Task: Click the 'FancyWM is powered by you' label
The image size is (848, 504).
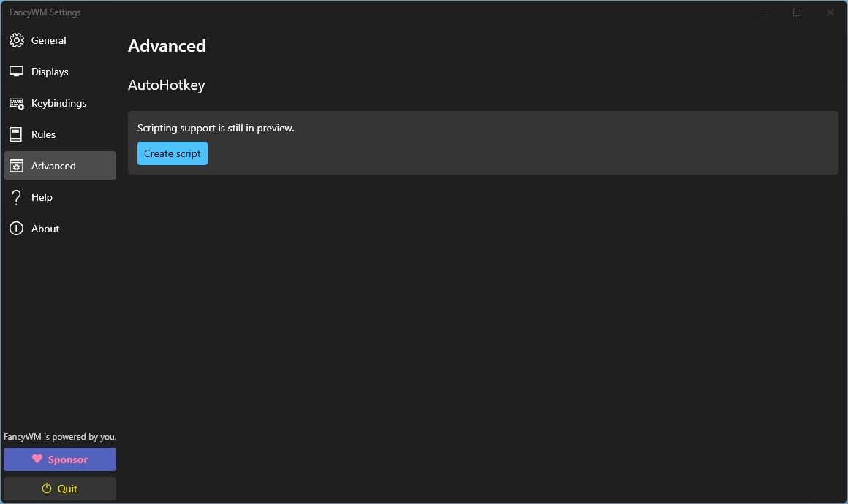Action: coord(59,436)
